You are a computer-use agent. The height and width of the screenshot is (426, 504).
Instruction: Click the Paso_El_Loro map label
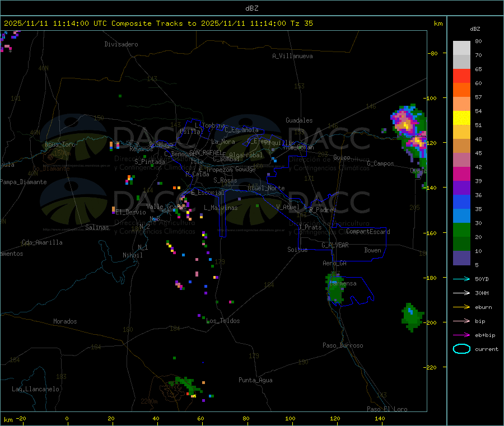click(387, 409)
